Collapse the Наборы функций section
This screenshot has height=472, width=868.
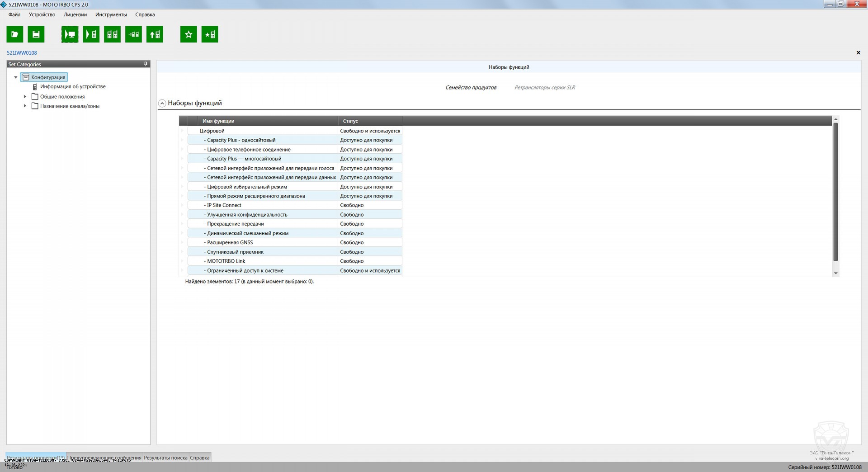tap(162, 103)
